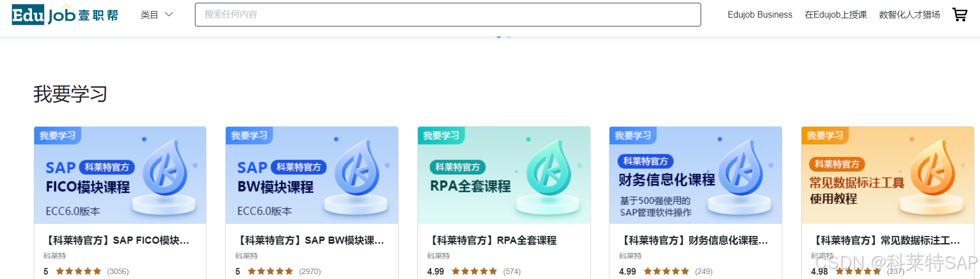The height and width of the screenshot is (279, 980).
Task: Click the 我要学习 tag on 财务信息化 card
Action: 633,136
